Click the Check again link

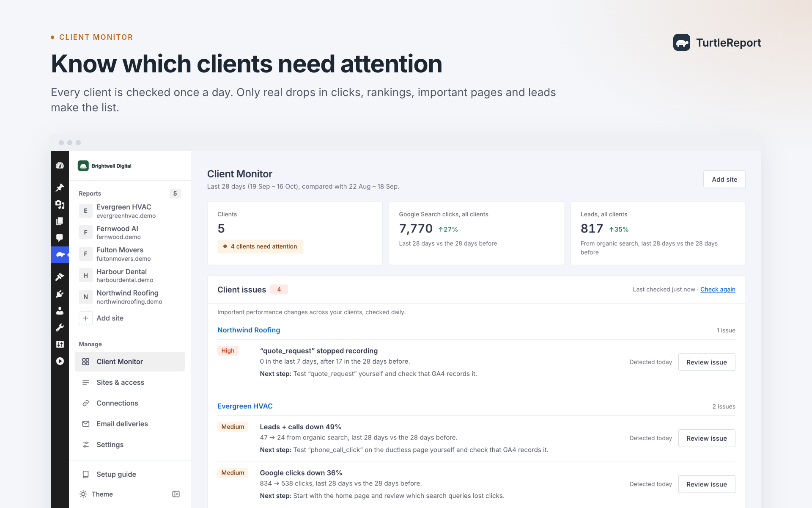718,290
